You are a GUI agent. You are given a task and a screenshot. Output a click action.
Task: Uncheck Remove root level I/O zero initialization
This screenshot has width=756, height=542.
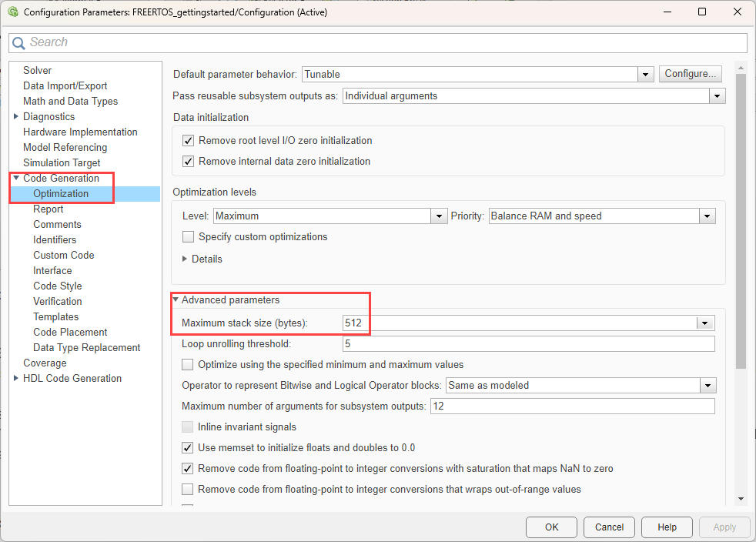(x=188, y=141)
